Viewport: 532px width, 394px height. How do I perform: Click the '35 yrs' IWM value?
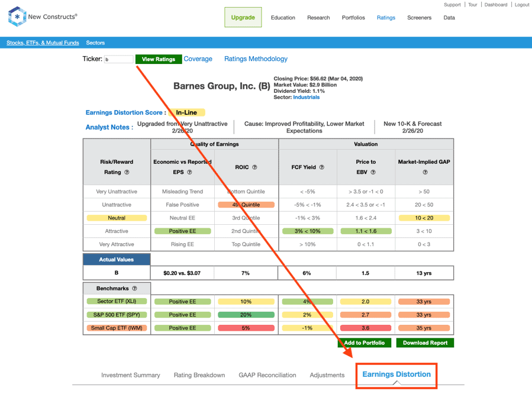424,328
